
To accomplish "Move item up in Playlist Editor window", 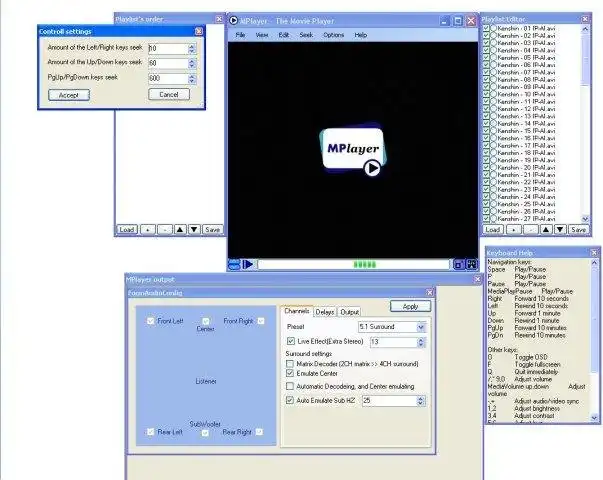I will [x=546, y=230].
